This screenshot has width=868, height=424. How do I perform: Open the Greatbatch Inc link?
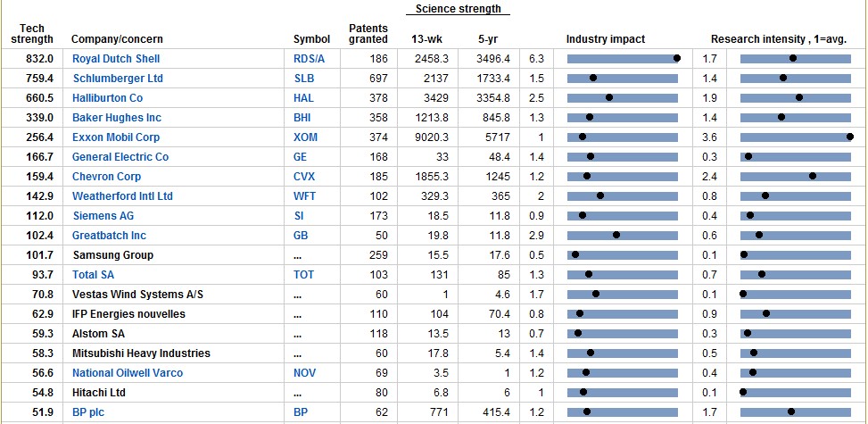109,236
